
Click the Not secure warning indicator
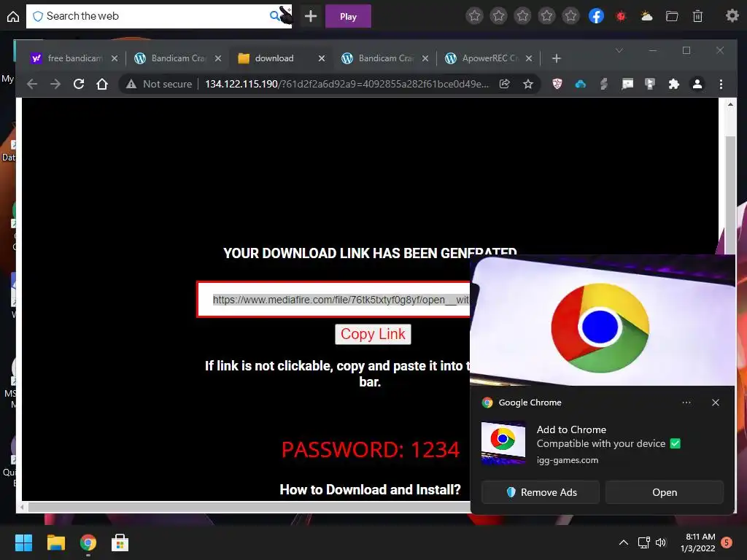(x=159, y=85)
